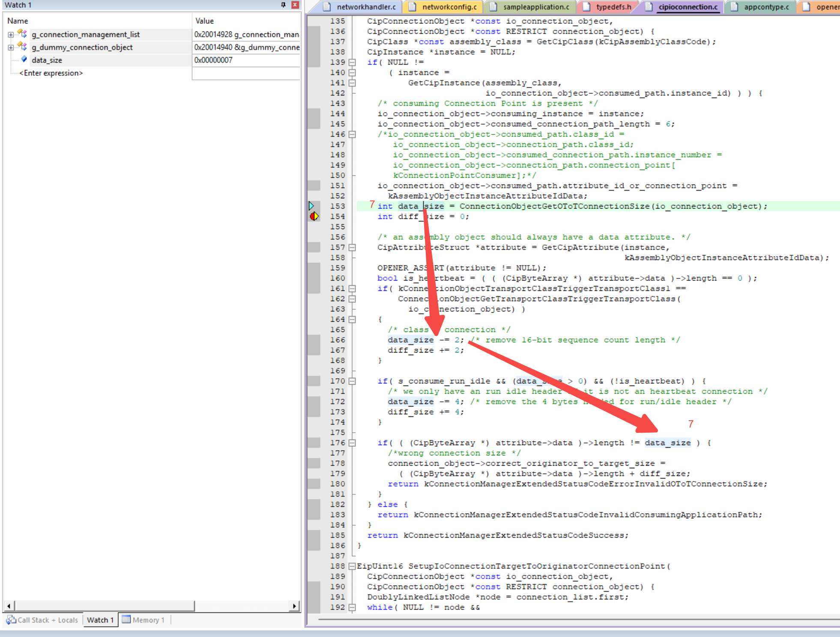Open the sampleapplication.c editor tab
This screenshot has width=840, height=637.
click(536, 7)
